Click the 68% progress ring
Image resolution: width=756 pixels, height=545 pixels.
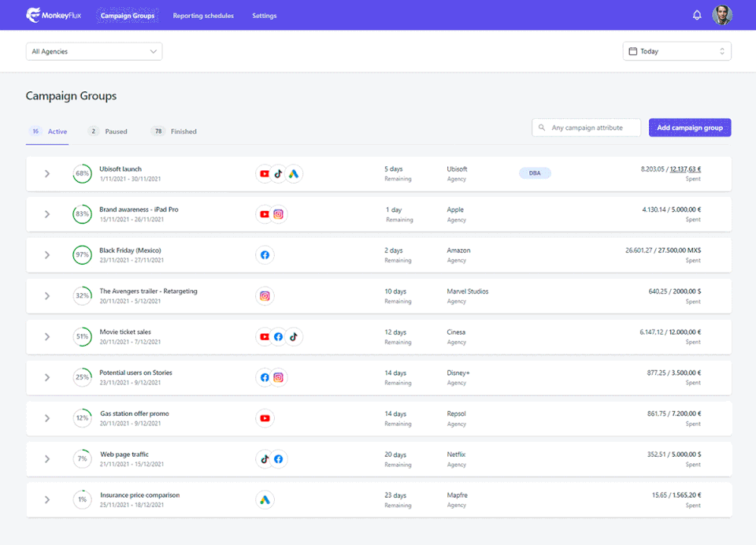click(x=83, y=173)
